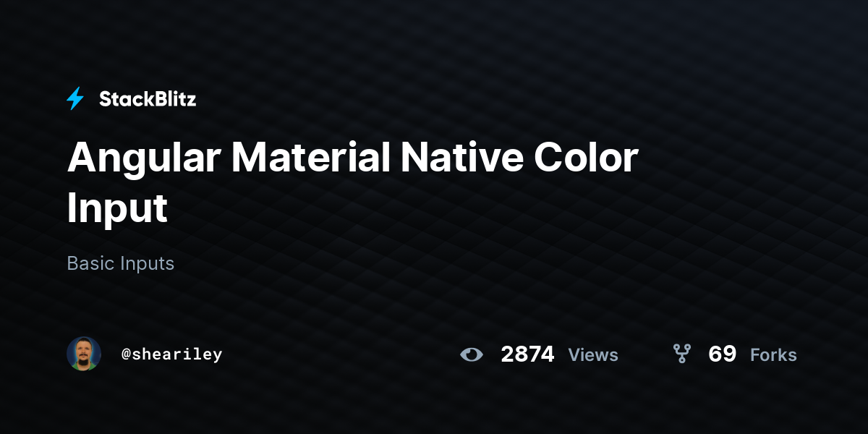This screenshot has width=868, height=434.
Task: Click the "Forks" label
Action: point(773,355)
